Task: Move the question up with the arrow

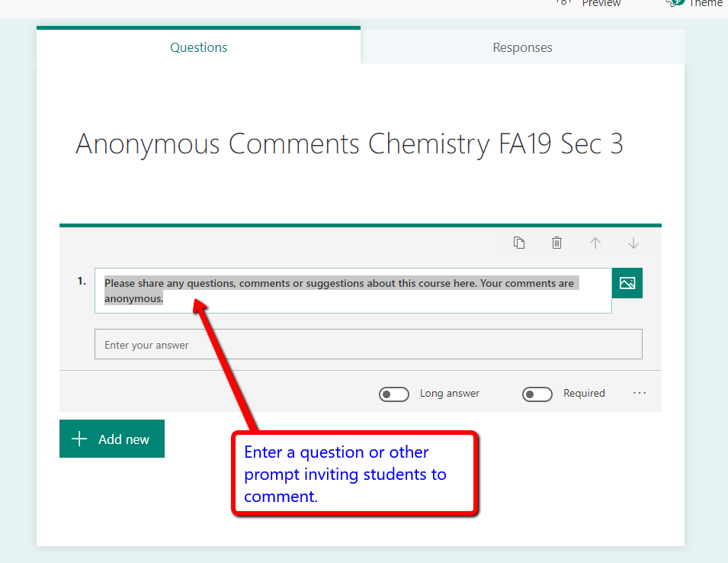Action: [x=595, y=243]
